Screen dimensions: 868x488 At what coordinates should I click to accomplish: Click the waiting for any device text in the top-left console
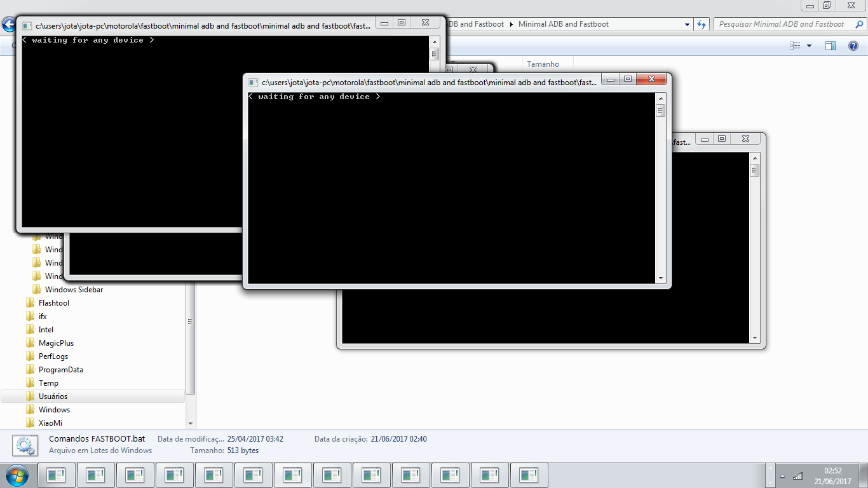click(x=88, y=40)
